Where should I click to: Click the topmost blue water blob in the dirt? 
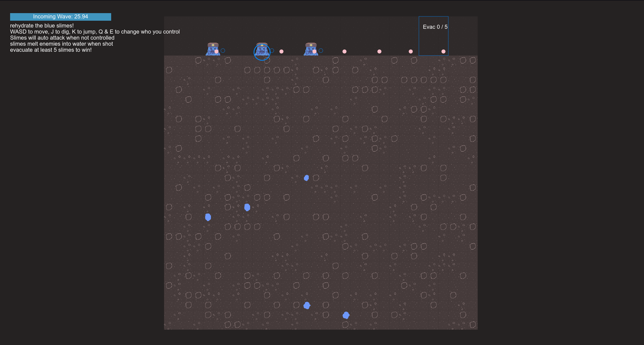[x=306, y=178]
